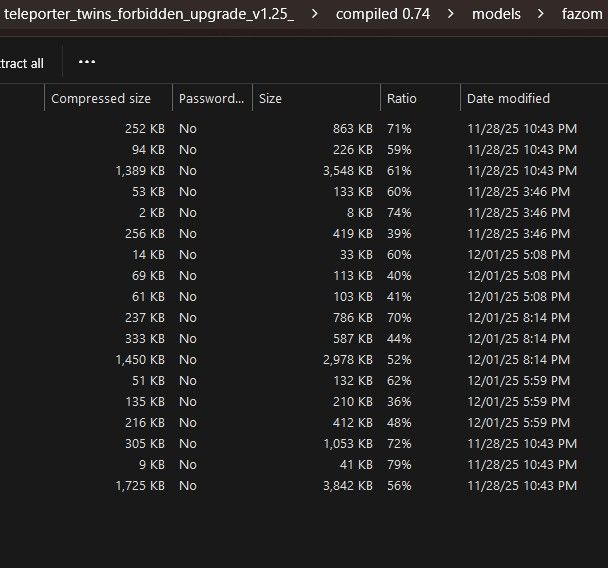The image size is (608, 568).
Task: Select the 2 KB compressed size cell
Action: tap(152, 212)
